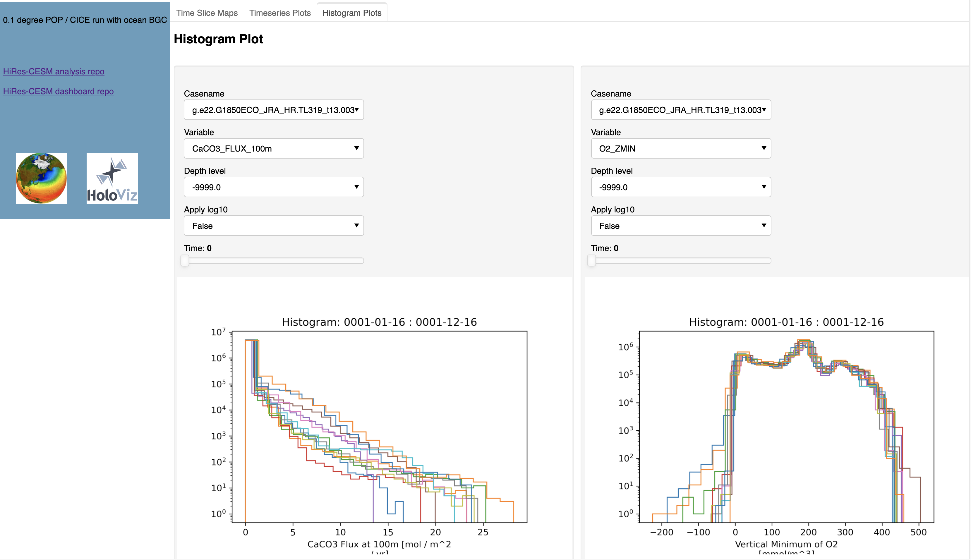The width and height of the screenshot is (971, 560).
Task: Open the left Casename dropdown
Action: 274,110
